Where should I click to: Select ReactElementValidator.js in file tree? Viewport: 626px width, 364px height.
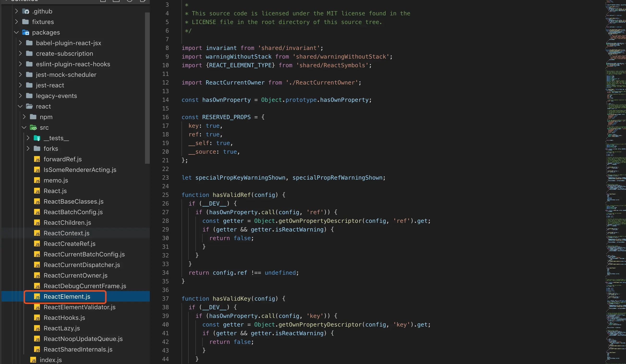point(79,307)
